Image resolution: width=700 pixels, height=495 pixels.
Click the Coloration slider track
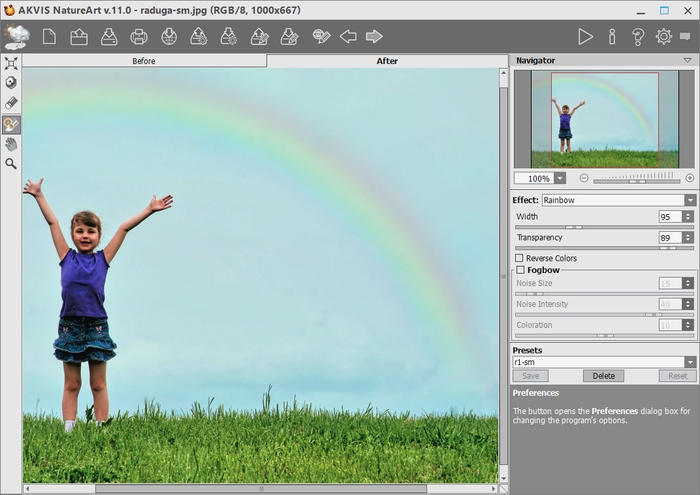[x=604, y=336]
